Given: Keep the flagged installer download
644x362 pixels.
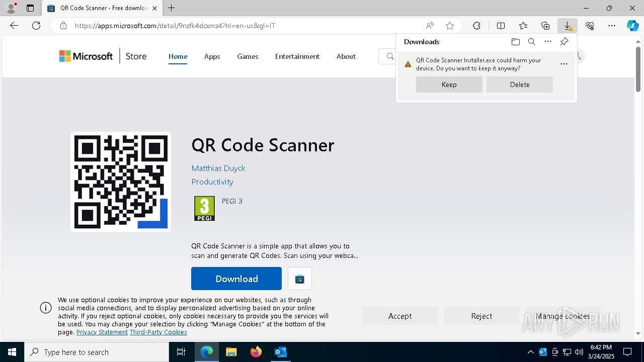Looking at the screenshot, I should click(449, 84).
